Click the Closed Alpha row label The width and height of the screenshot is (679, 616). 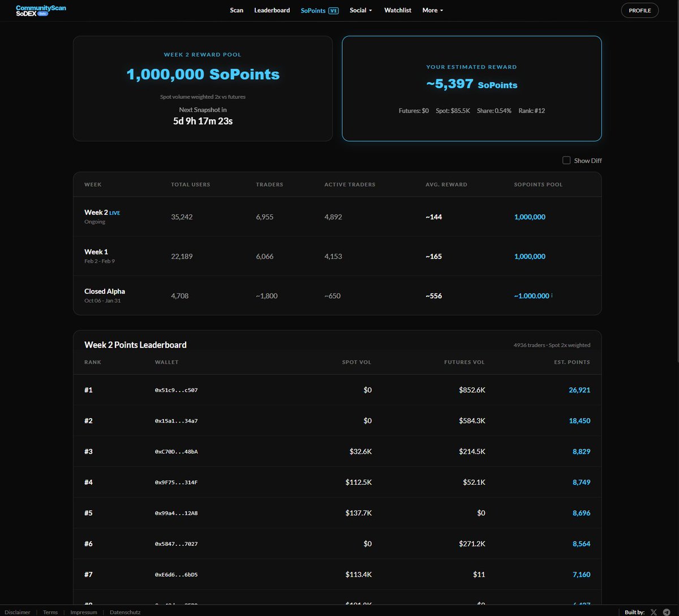105,291
